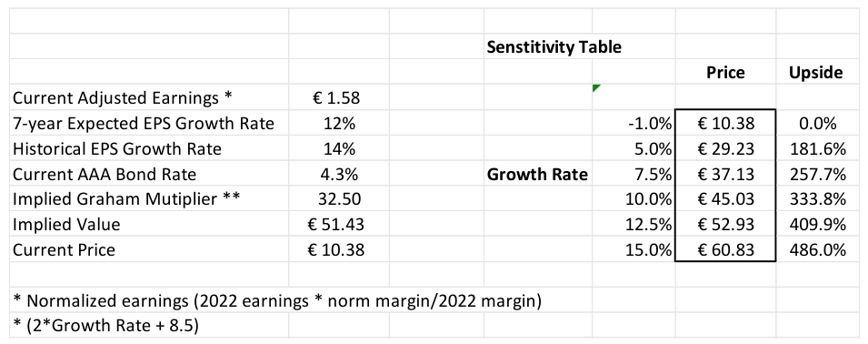Select Current AAA Bond Rate value 4.3%
Image resolution: width=868 pixels, height=344 pixels.
(339, 174)
